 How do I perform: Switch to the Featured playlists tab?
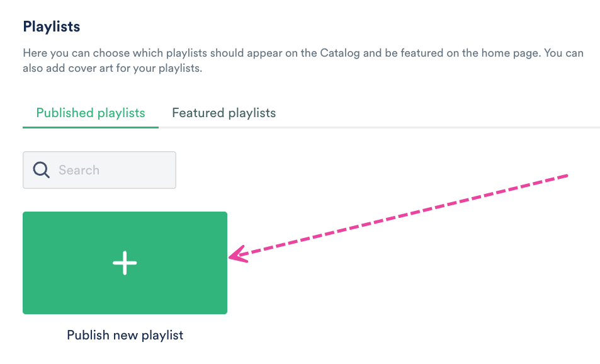click(224, 113)
